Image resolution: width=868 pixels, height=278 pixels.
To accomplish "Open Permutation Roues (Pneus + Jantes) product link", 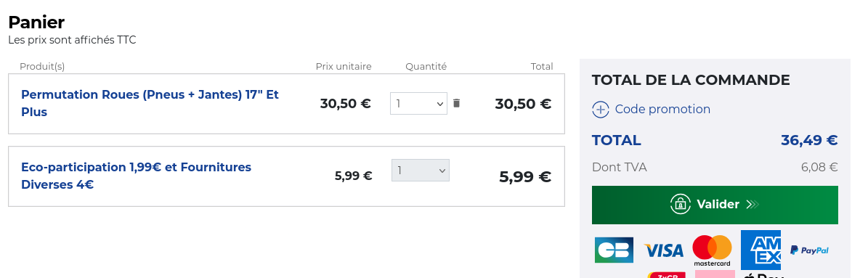I will click(150, 103).
